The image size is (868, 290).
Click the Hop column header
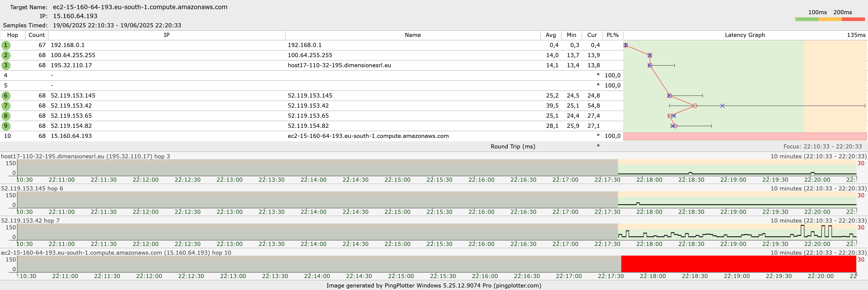(x=12, y=35)
